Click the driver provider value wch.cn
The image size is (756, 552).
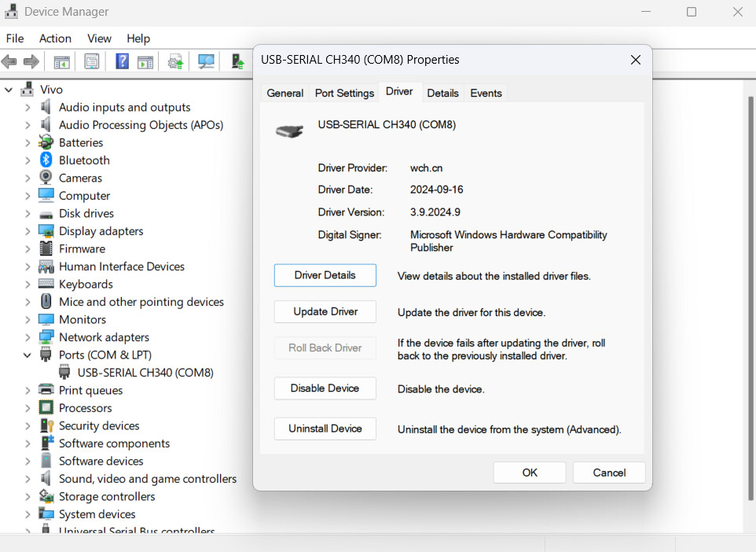pos(426,168)
